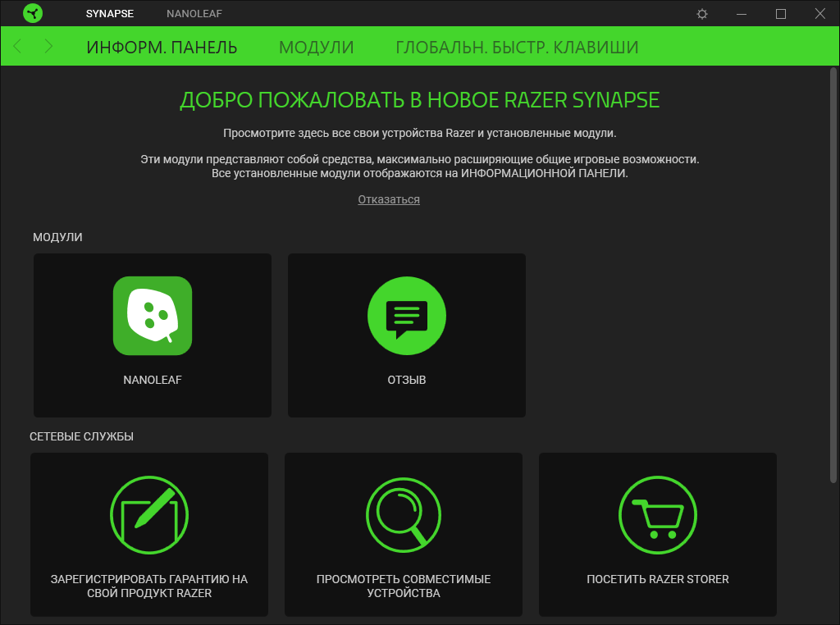The width and height of the screenshot is (840, 625).
Task: Go back with left arrow
Action: click(17, 47)
